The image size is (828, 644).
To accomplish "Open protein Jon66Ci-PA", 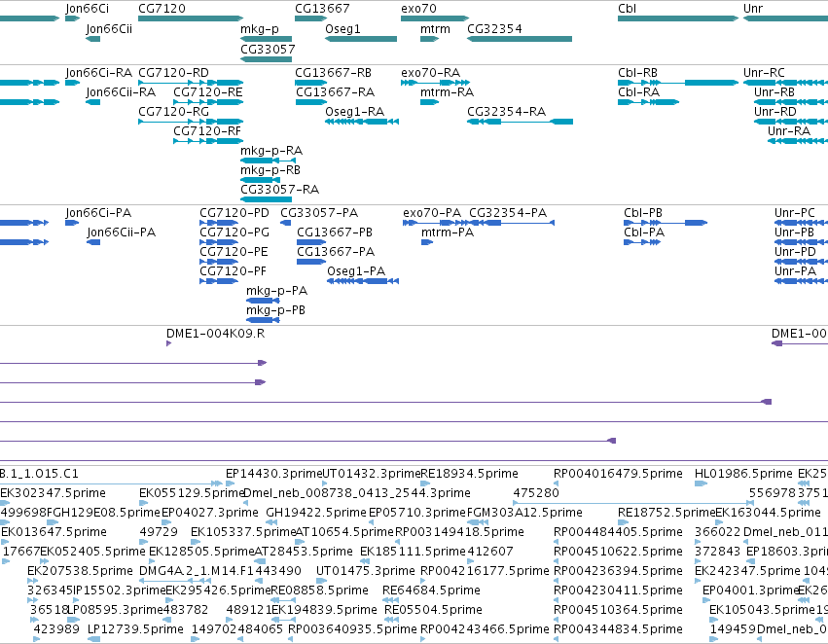I will 72,223.
